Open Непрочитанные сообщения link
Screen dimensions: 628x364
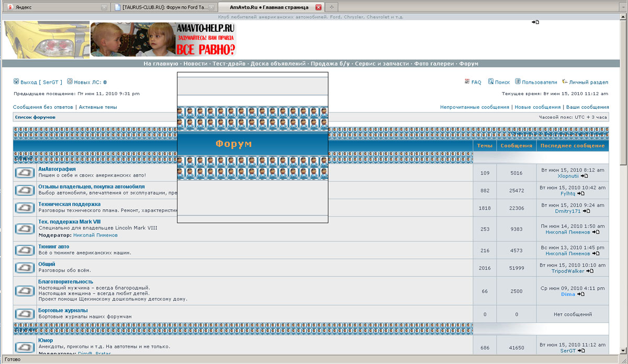pyautogui.click(x=474, y=107)
